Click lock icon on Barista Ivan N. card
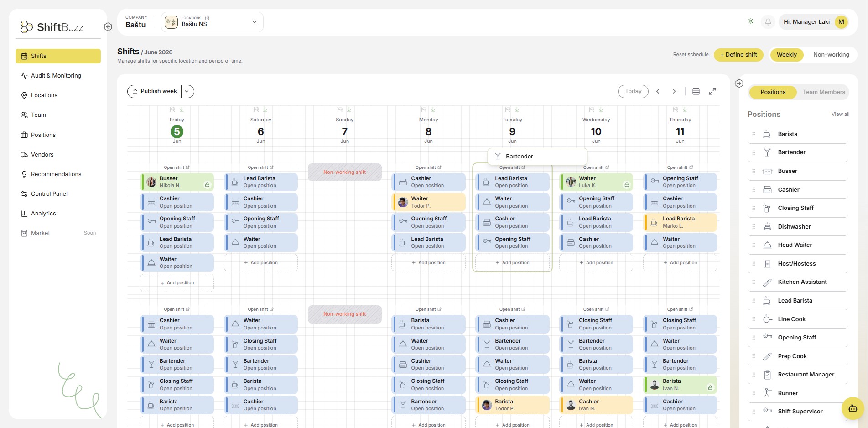 pyautogui.click(x=710, y=388)
